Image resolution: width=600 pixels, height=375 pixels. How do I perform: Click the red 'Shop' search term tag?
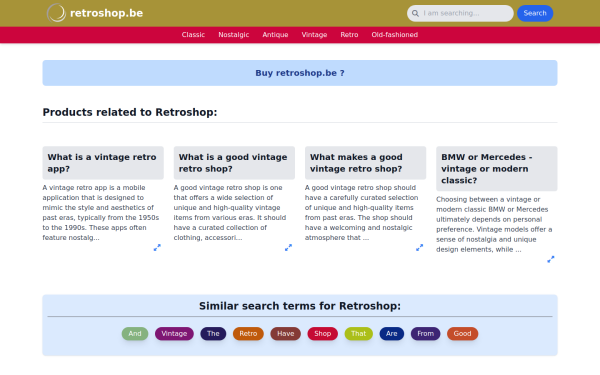pos(323,334)
